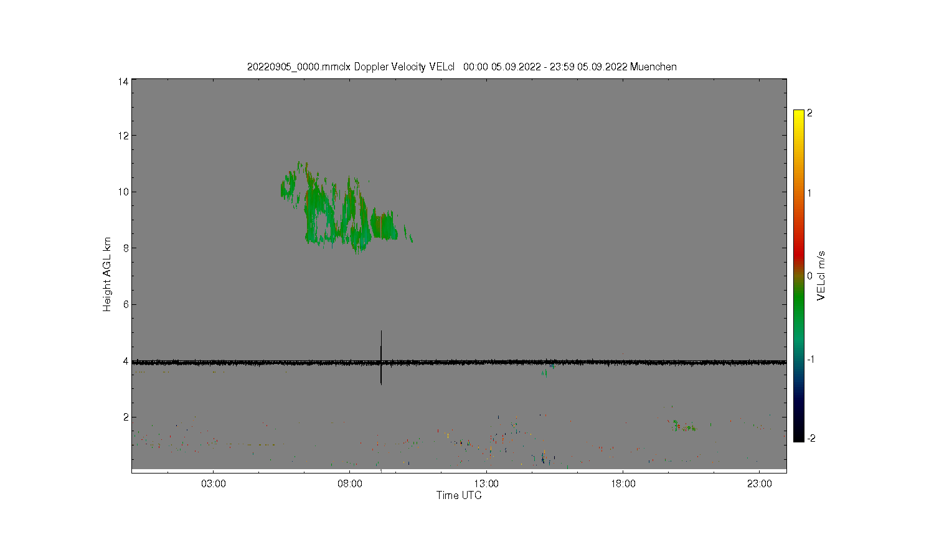Viewport: 934px width, 560px height.
Task: Click the colorbar tick label '1'
Action: point(809,193)
